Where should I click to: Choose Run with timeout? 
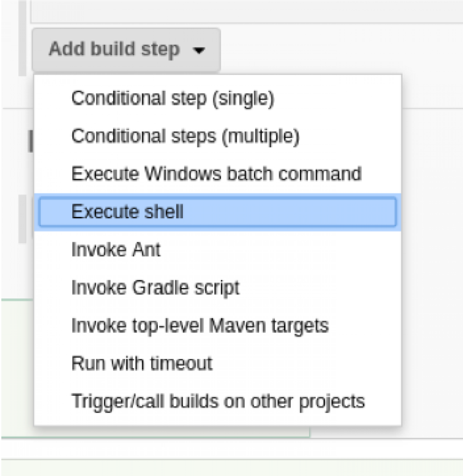pyautogui.click(x=142, y=363)
